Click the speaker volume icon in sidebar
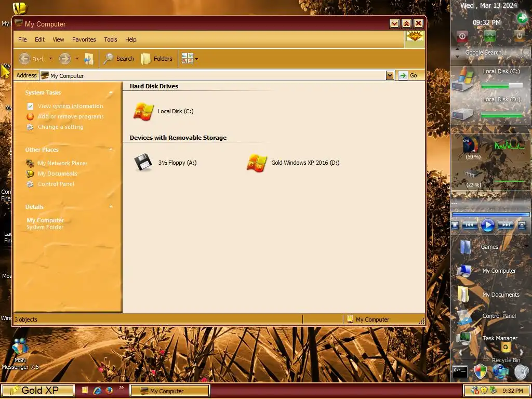 pos(521,372)
